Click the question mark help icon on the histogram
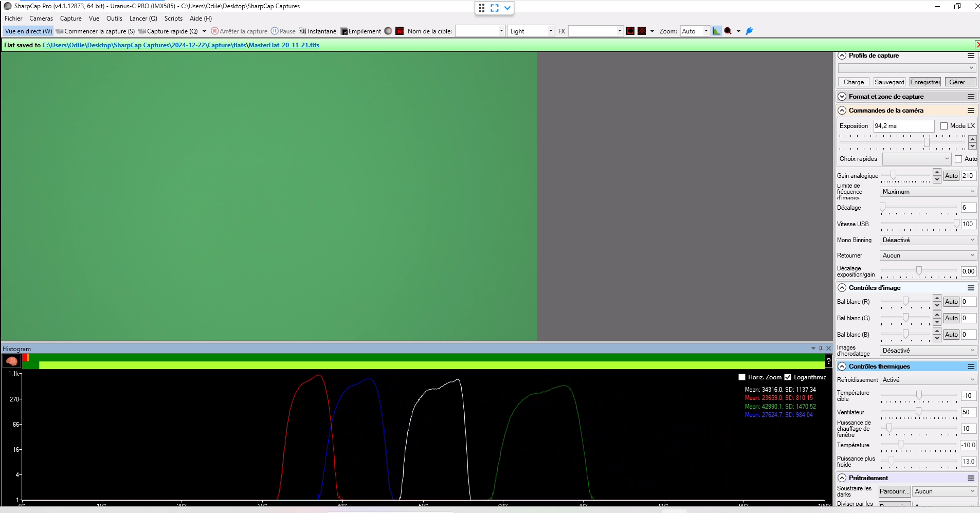The image size is (980, 513). (x=828, y=361)
